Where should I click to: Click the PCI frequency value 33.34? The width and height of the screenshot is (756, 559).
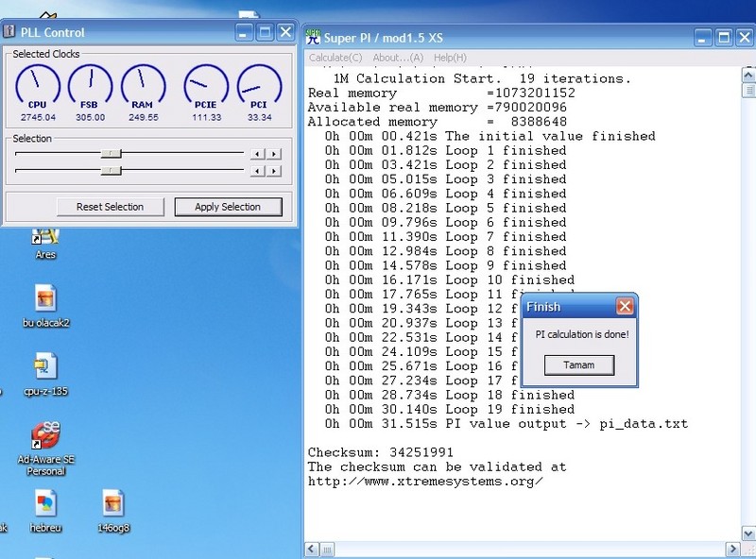(259, 117)
